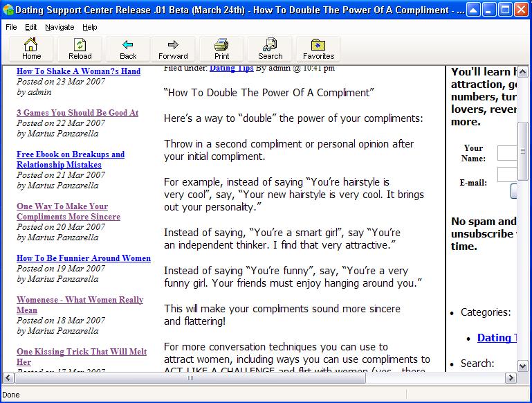This screenshot has width=532, height=403.
Task: Click 'Posted on 21 Mar 2007' text
Action: [x=61, y=175]
